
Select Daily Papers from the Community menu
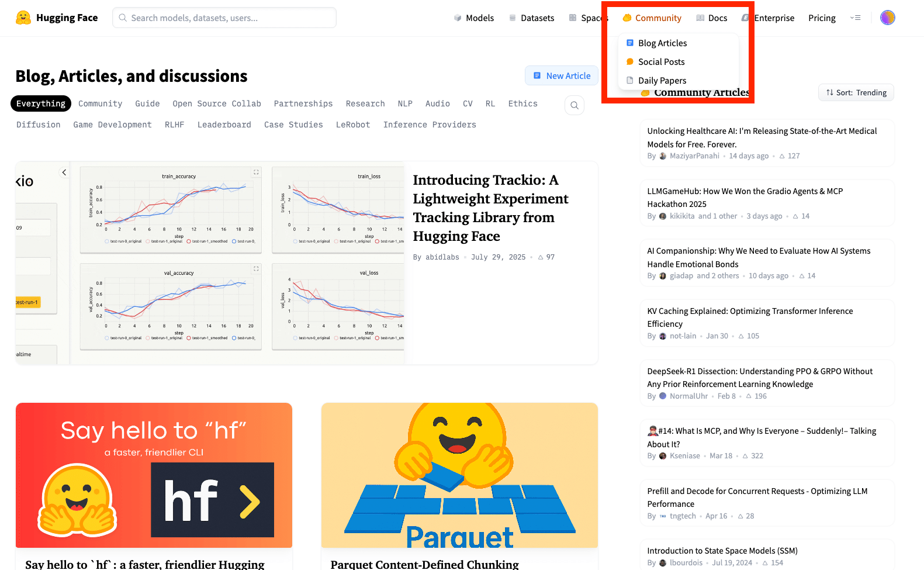[662, 81]
